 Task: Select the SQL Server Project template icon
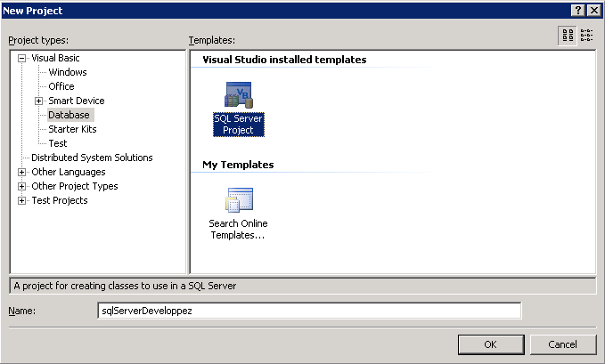[238, 95]
